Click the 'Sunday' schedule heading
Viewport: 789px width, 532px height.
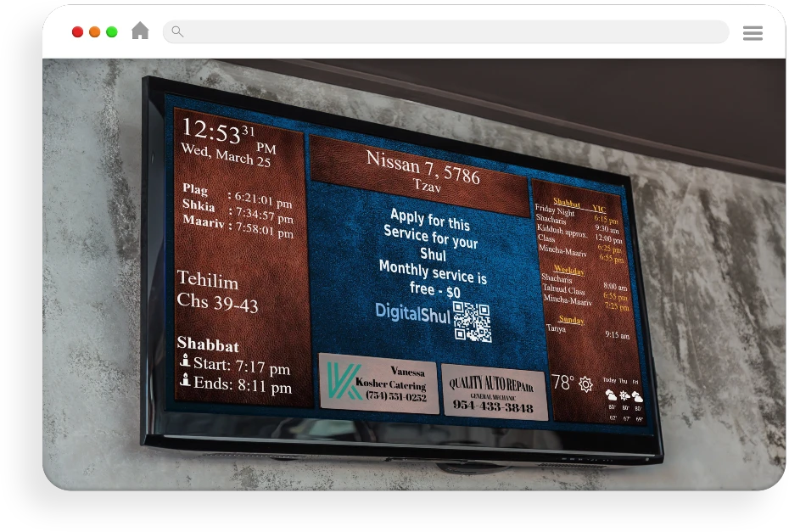coord(571,320)
